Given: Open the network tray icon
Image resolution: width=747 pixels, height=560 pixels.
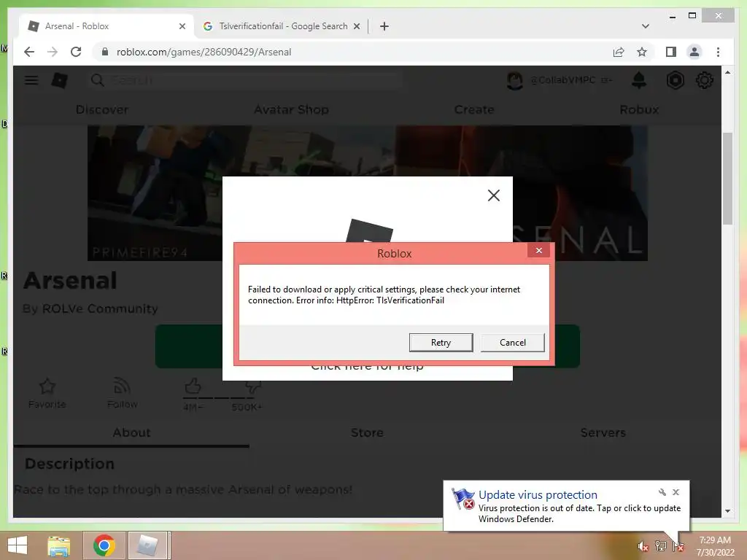Looking at the screenshot, I should click(x=660, y=546).
